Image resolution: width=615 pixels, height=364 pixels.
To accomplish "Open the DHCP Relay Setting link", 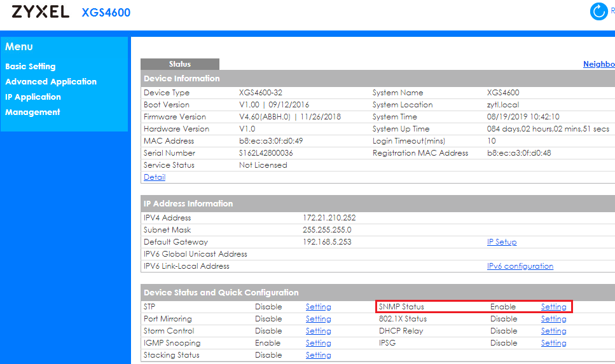I will pos(553,331).
